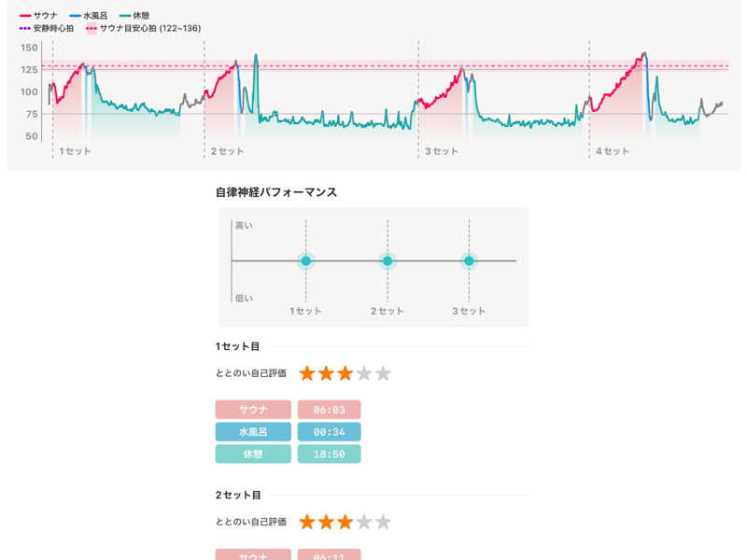747x560 pixels.
Task: Click the first star in 2セット目 rating
Action: pos(307,522)
